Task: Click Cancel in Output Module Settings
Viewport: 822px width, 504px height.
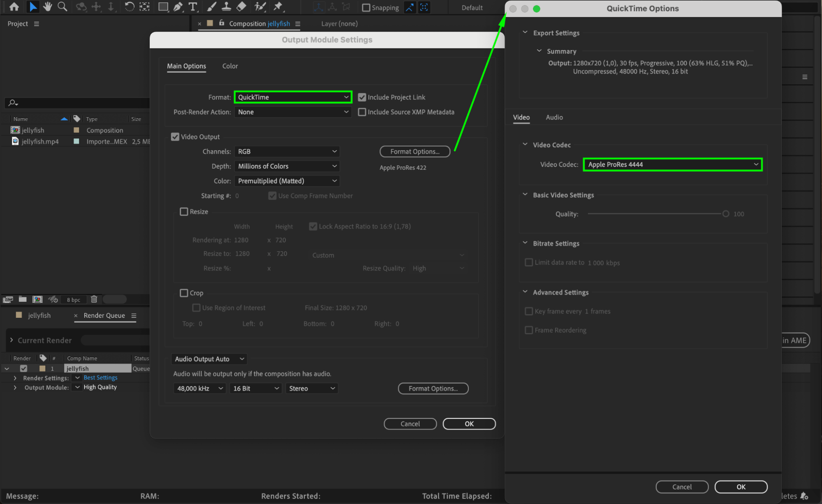Action: [410, 424]
